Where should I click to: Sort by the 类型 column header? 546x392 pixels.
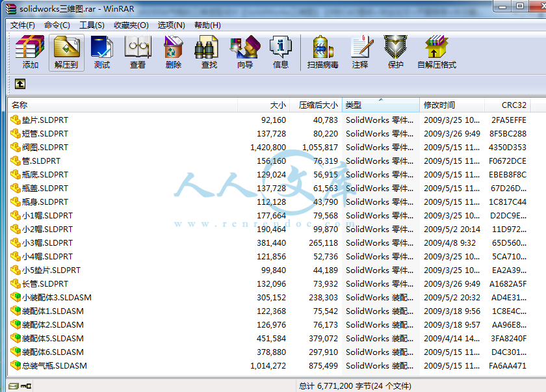click(x=381, y=105)
